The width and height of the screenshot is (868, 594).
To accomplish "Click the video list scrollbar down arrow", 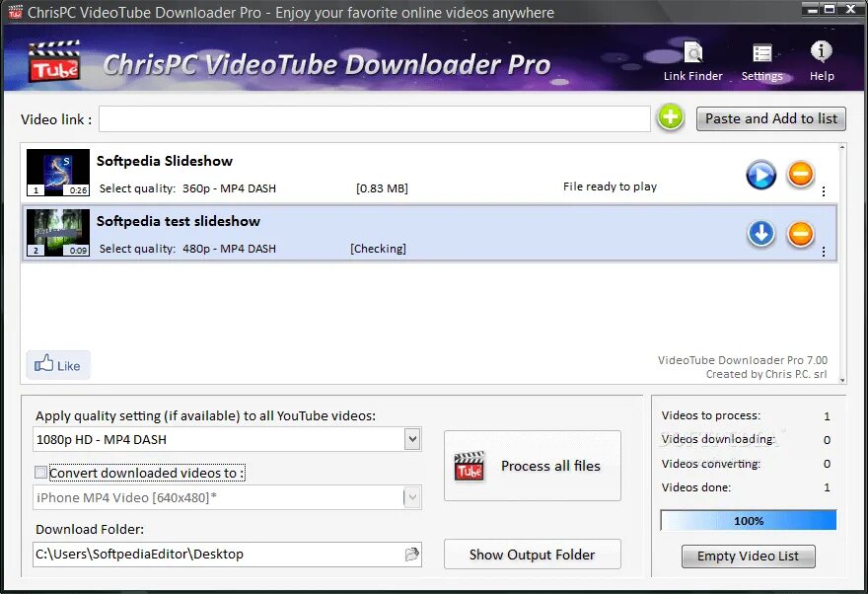I will pyautogui.click(x=842, y=380).
